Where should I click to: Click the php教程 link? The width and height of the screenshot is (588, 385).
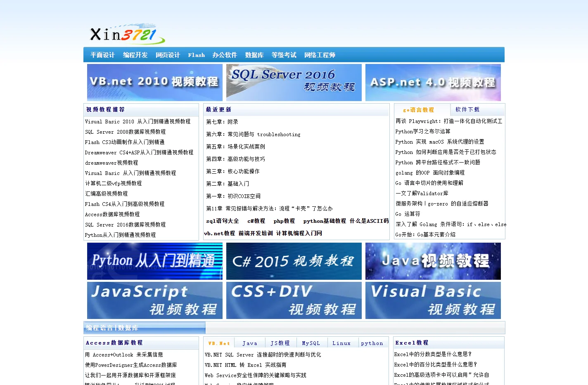click(x=284, y=221)
